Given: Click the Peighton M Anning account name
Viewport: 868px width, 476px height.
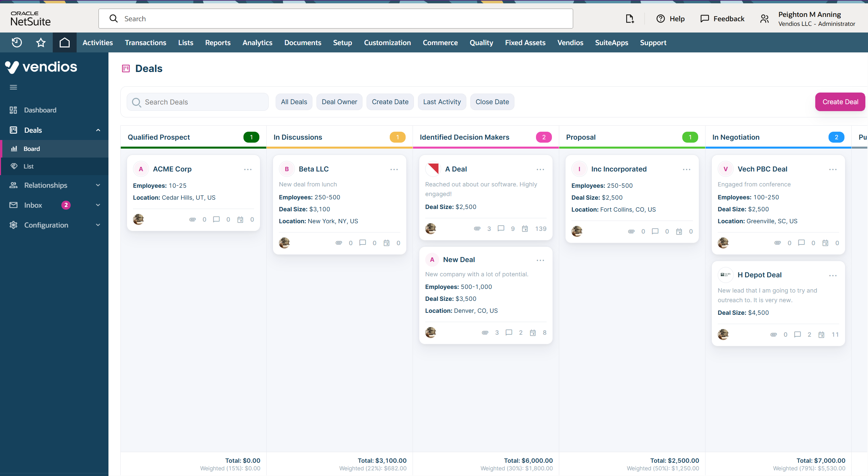Looking at the screenshot, I should pos(809,15).
